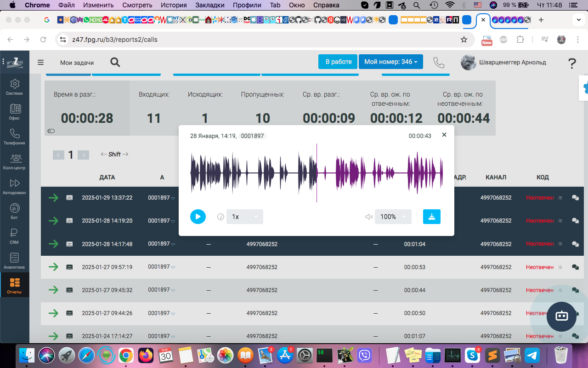This screenshot has height=368, width=588.
Task: Open the CRM sidebar section
Action: tap(15, 236)
